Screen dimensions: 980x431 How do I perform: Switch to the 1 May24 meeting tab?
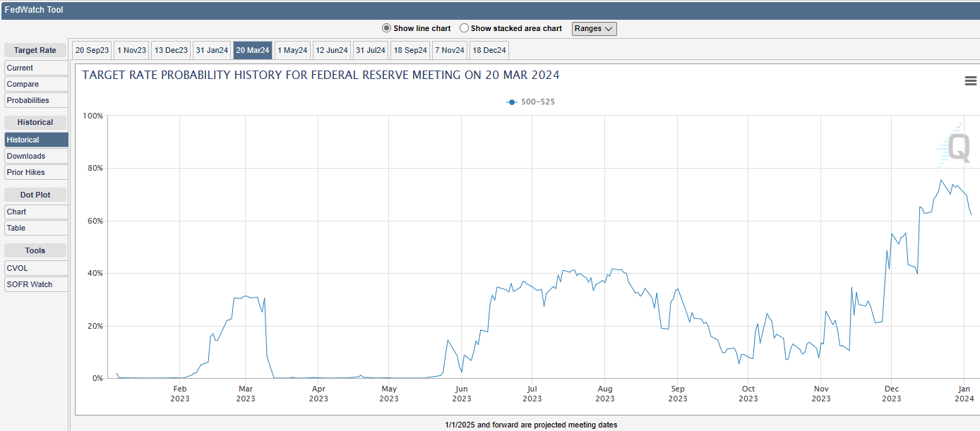292,50
